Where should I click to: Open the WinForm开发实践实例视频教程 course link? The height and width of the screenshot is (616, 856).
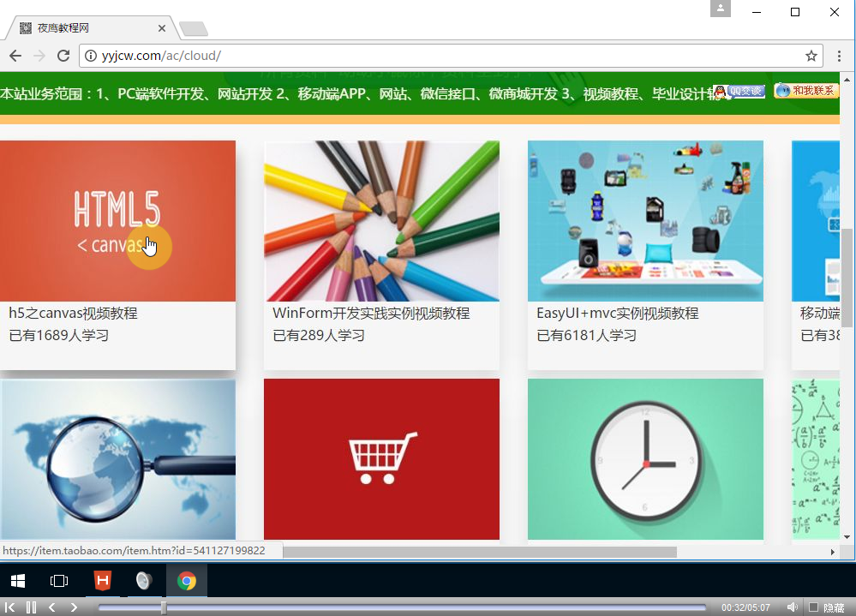click(371, 314)
